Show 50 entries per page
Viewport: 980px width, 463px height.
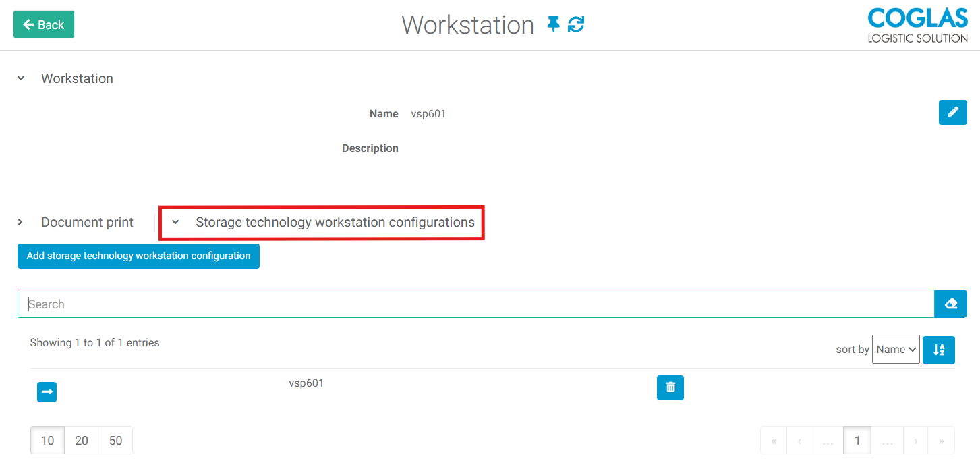point(115,440)
